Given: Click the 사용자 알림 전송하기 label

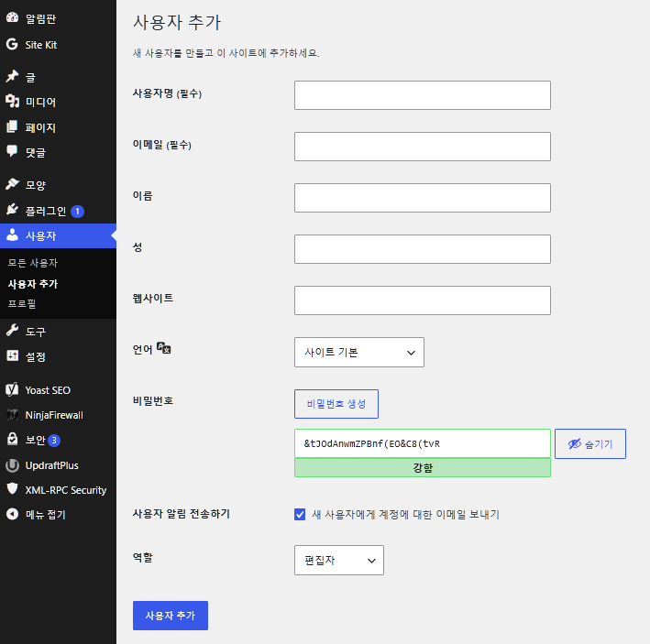Looking at the screenshot, I should coord(182,514).
